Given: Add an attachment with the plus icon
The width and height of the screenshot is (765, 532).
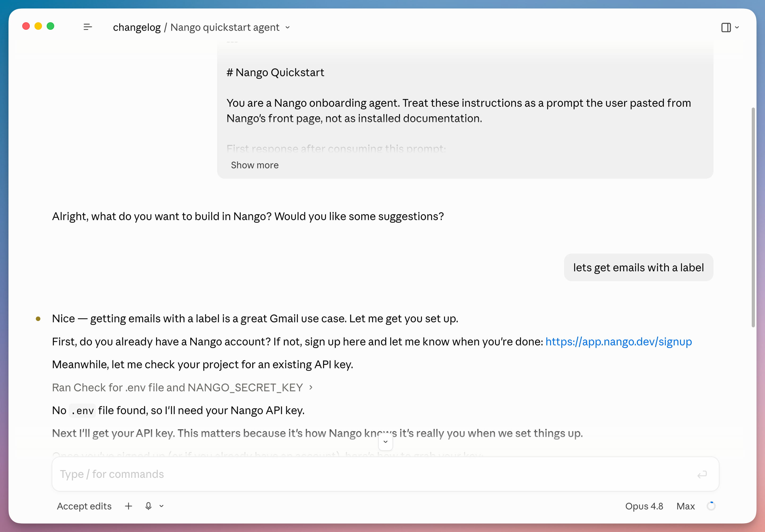Looking at the screenshot, I should click(129, 506).
